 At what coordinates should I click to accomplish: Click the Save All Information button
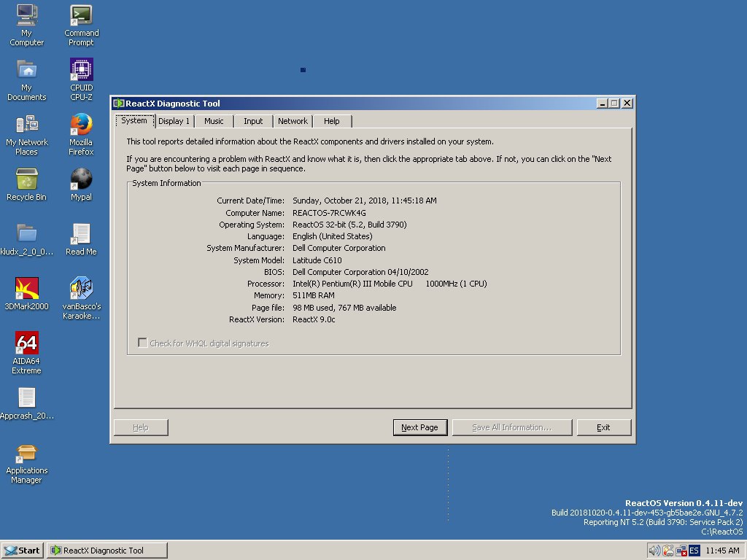[x=512, y=427]
